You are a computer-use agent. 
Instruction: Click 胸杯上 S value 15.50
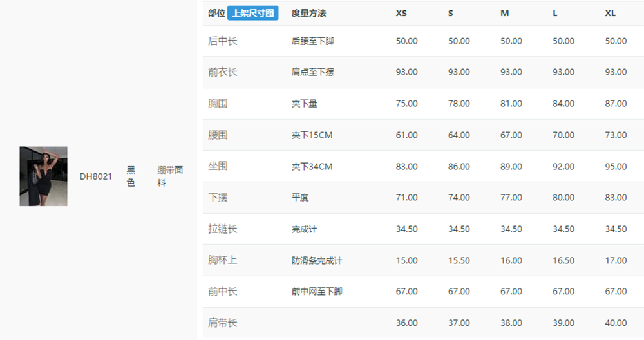point(459,260)
